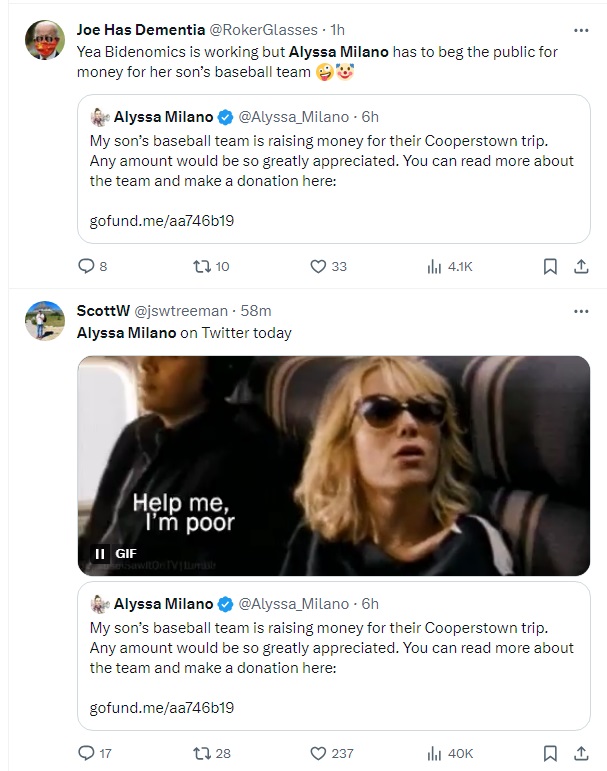This screenshot has height=771, width=607.
Task: Open more options for Joe Has Dementia tweet
Action: pyautogui.click(x=581, y=30)
